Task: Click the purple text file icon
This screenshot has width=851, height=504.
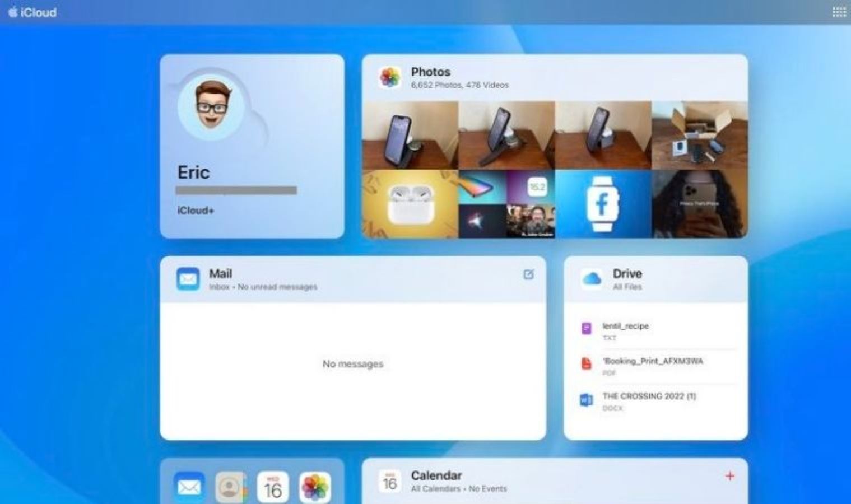Action: tap(586, 328)
